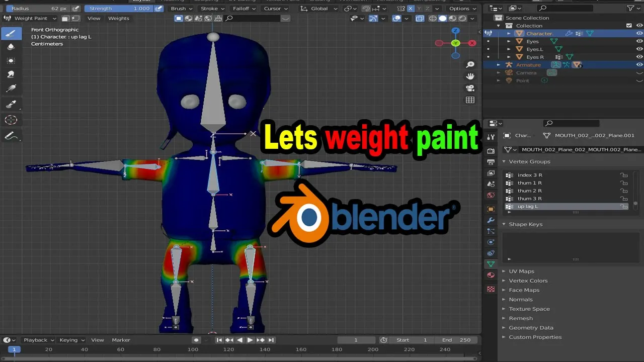Select the Blur weight tool
644x362 pixels.
[x=11, y=47]
